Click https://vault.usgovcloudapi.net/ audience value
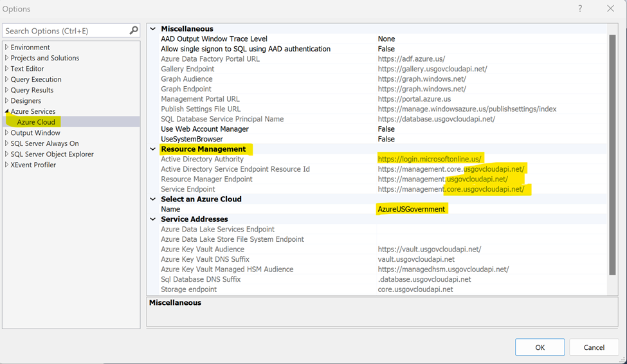Image resolution: width=627 pixels, height=364 pixels. click(x=430, y=249)
